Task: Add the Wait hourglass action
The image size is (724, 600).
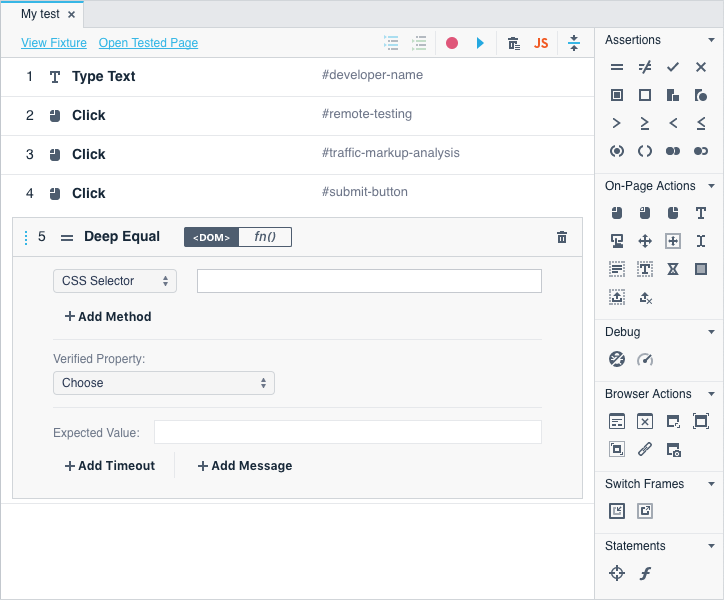Action: pyautogui.click(x=673, y=269)
